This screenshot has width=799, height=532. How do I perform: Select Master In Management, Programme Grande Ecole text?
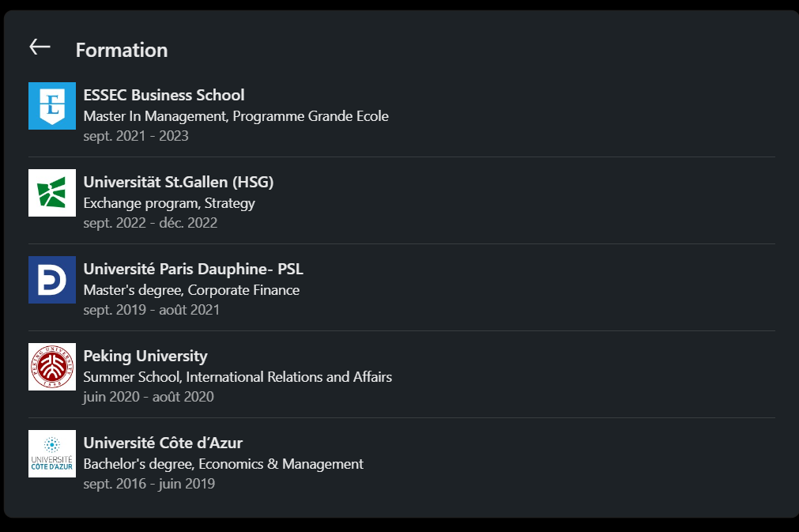coord(236,116)
